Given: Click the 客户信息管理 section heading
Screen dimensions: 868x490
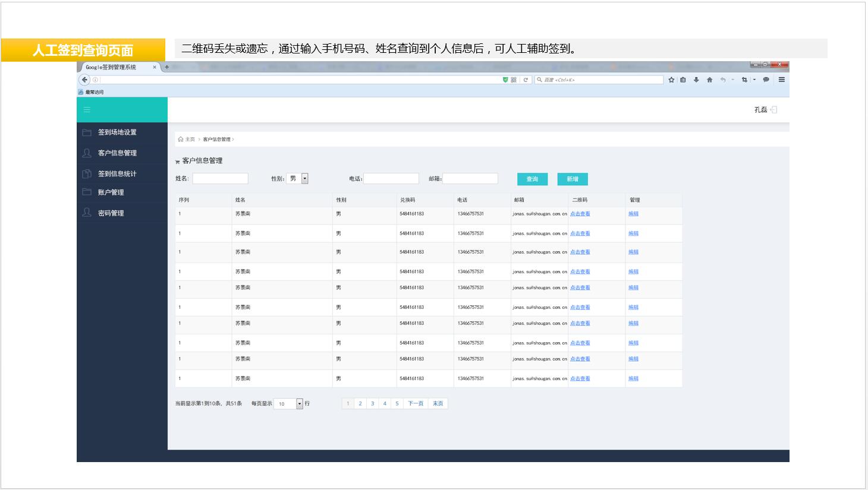Looking at the screenshot, I should (202, 161).
